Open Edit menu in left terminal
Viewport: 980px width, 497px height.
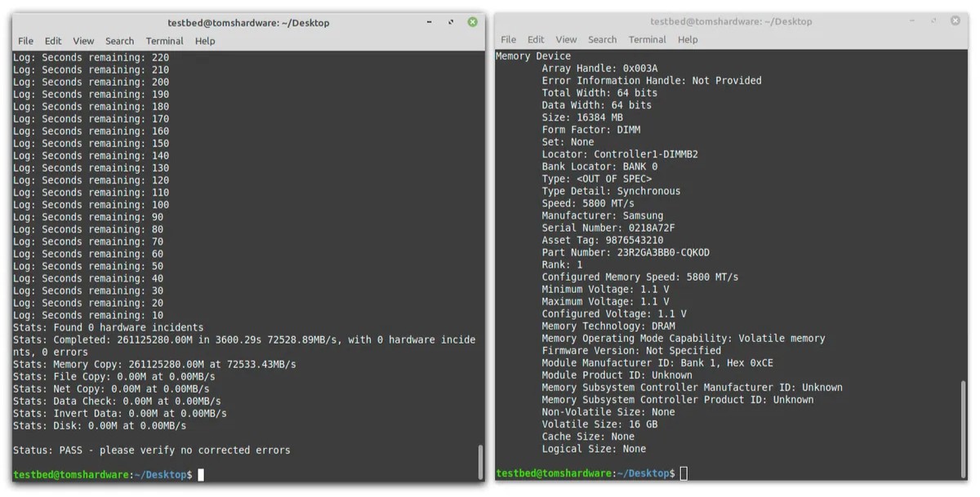pos(53,41)
